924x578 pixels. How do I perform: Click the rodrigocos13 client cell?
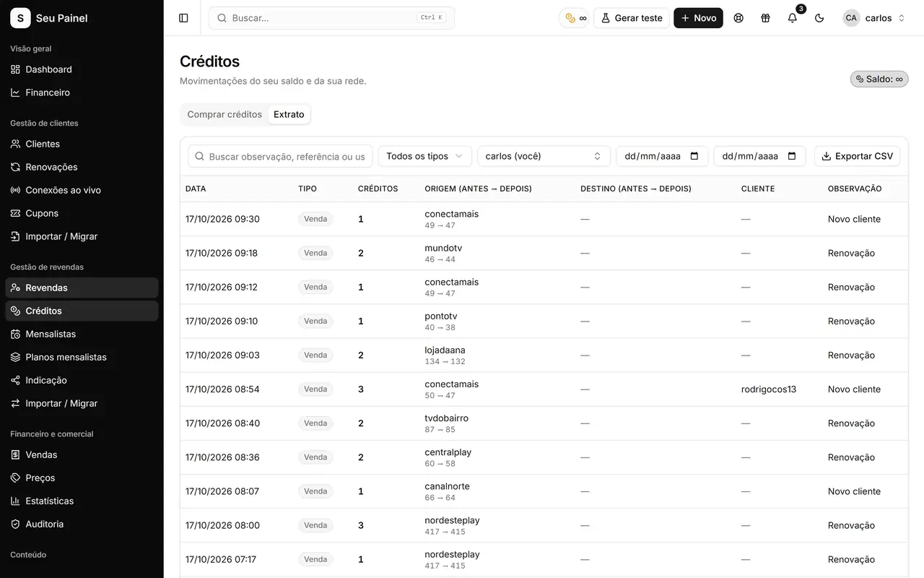(769, 389)
